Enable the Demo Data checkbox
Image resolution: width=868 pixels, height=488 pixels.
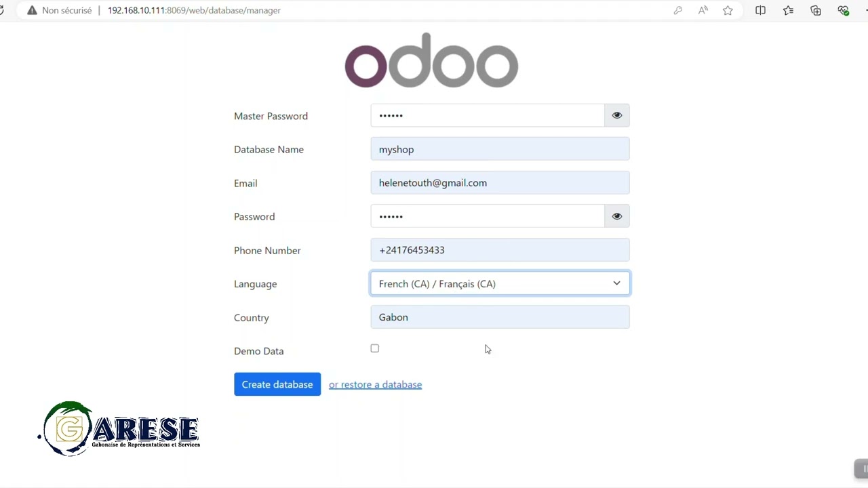[374, 348]
